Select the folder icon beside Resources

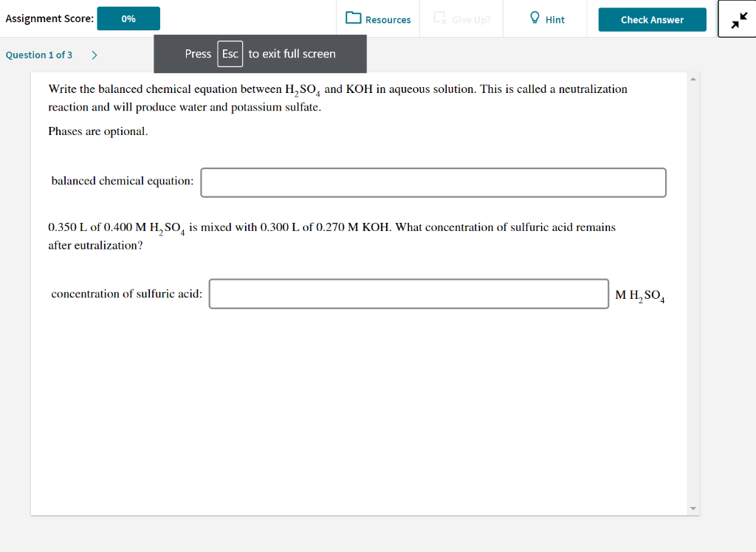click(x=352, y=19)
